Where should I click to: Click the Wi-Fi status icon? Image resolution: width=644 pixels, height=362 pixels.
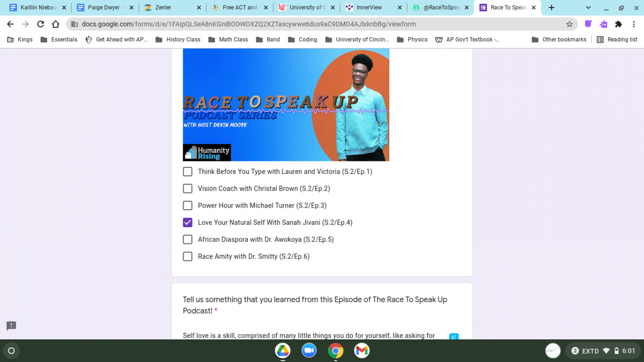click(x=606, y=351)
